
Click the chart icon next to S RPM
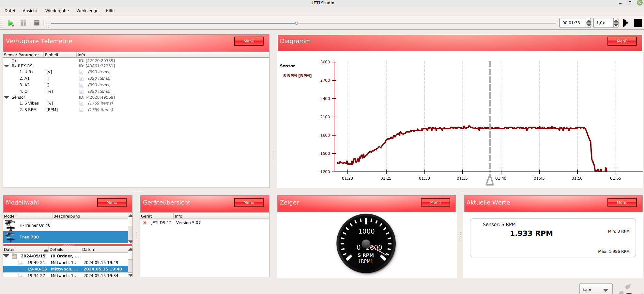click(x=82, y=110)
